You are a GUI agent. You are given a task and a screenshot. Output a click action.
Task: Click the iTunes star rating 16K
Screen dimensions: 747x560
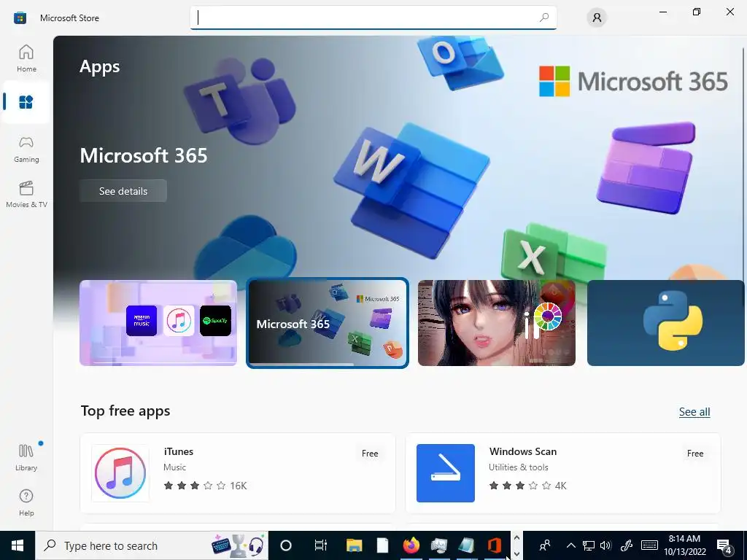pyautogui.click(x=205, y=486)
